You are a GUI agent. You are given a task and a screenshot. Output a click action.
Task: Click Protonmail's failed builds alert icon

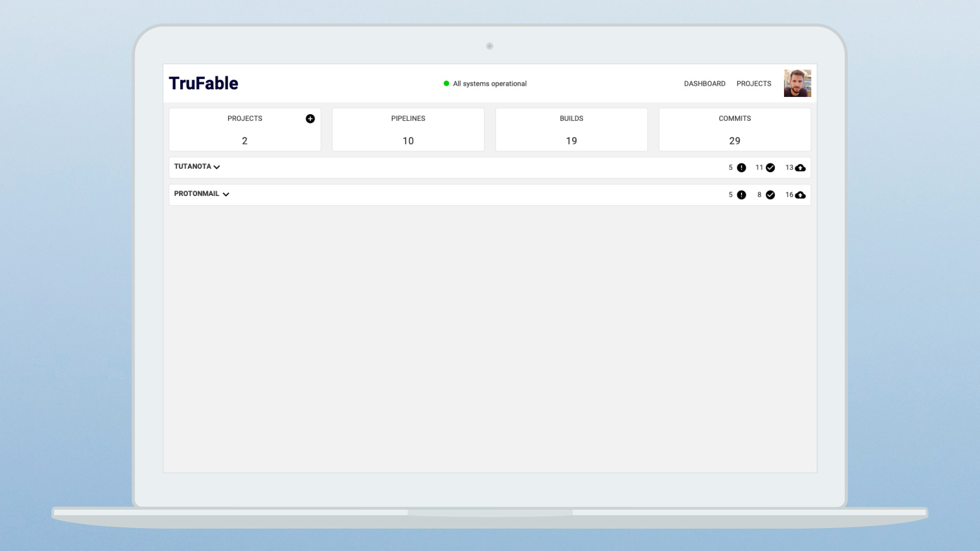click(x=741, y=195)
